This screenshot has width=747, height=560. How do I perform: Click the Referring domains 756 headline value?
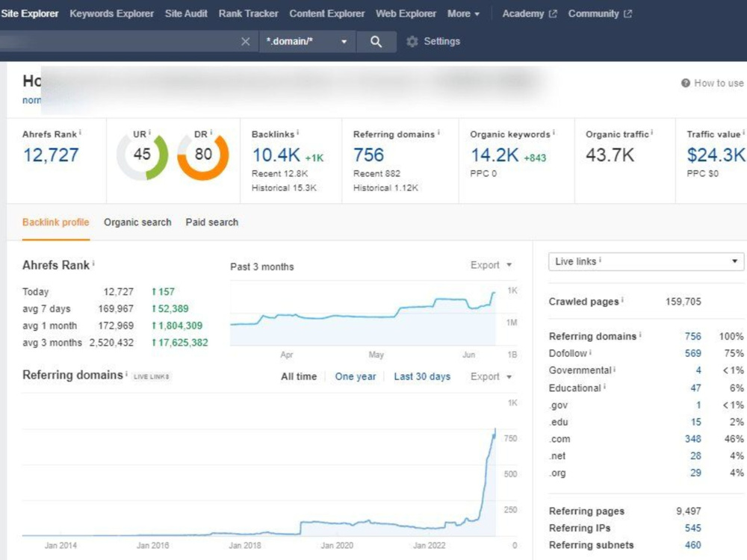[x=368, y=155]
